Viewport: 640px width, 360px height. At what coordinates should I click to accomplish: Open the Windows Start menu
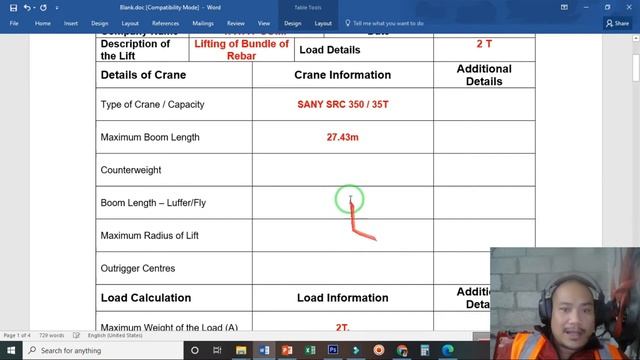tap(11, 350)
